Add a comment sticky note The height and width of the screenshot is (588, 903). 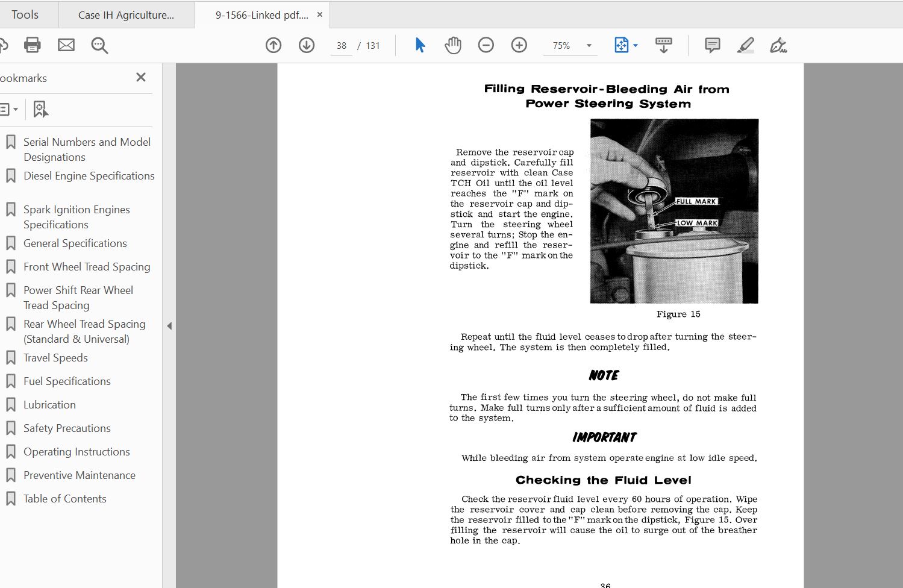click(x=713, y=45)
